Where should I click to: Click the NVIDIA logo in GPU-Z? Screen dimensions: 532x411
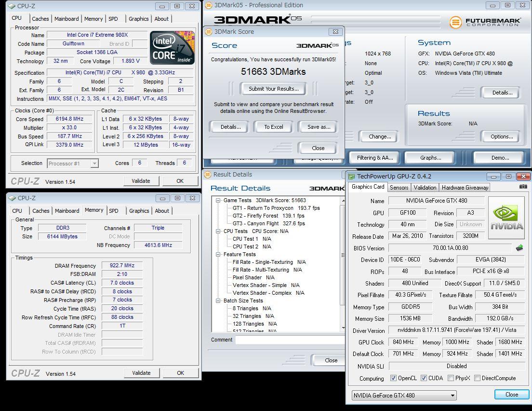coord(506,218)
